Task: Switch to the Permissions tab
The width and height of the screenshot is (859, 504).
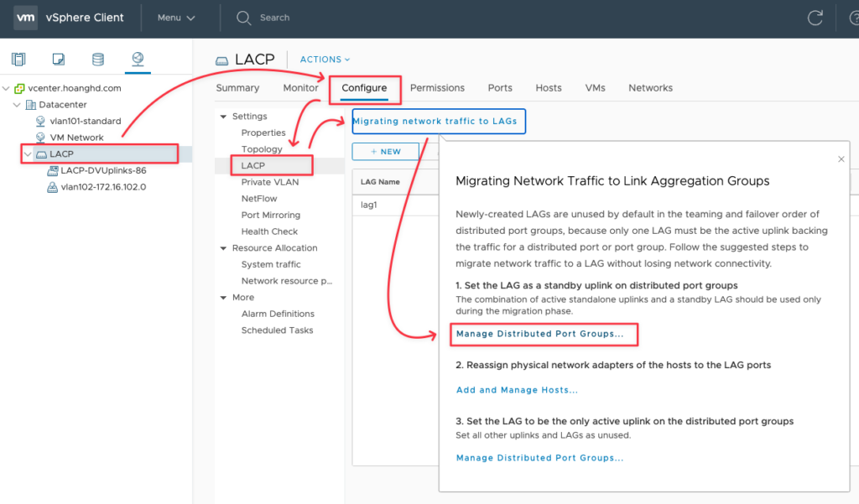Action: click(437, 88)
